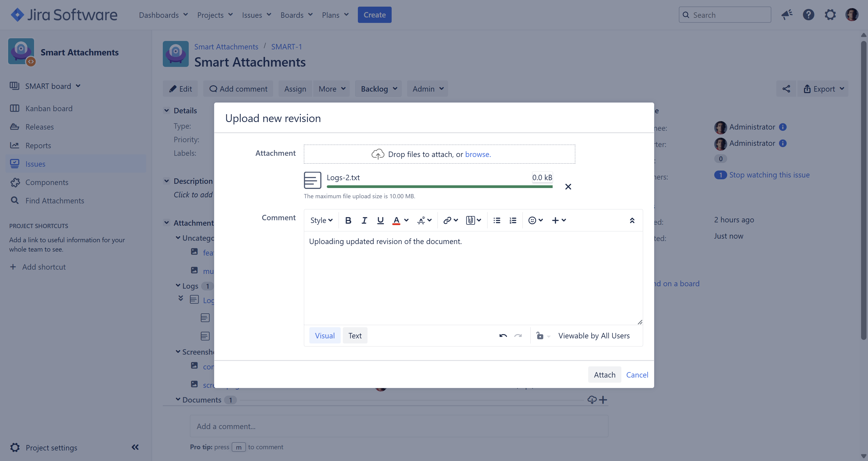The height and width of the screenshot is (461, 868).
Task: Switch the comment editor to Text mode
Action: click(355, 336)
